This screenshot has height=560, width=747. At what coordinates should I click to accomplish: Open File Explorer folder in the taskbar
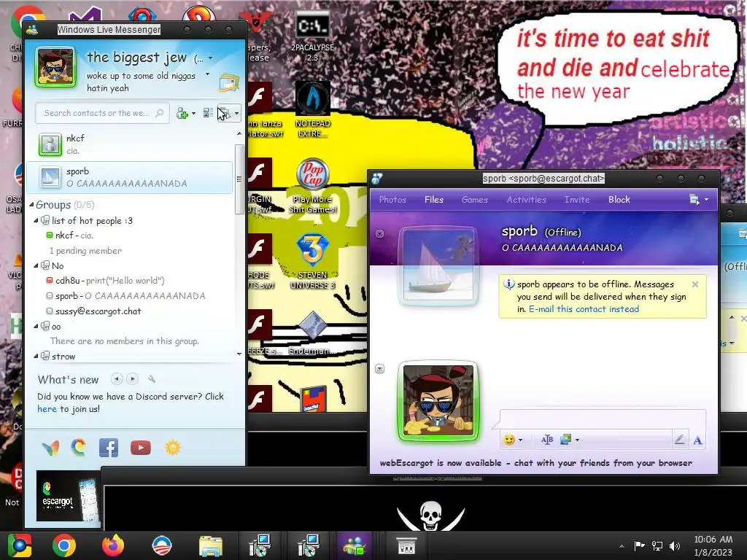coord(211,545)
